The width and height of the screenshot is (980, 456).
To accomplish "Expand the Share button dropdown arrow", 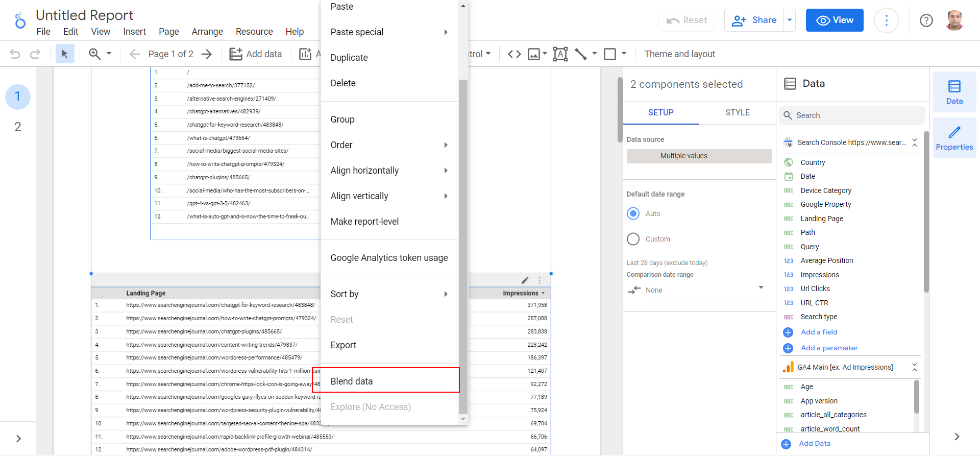I will click(x=789, y=20).
